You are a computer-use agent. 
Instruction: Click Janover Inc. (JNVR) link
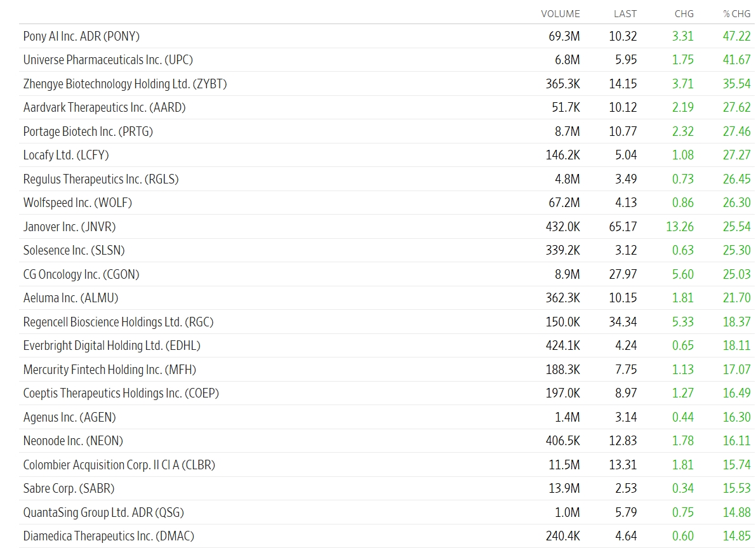pos(69,227)
